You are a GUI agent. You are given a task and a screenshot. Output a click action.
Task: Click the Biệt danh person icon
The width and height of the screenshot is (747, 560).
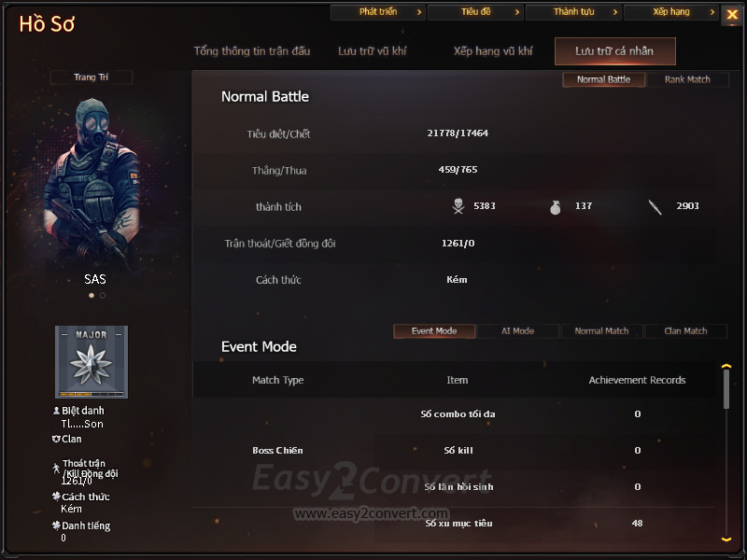pyautogui.click(x=56, y=411)
